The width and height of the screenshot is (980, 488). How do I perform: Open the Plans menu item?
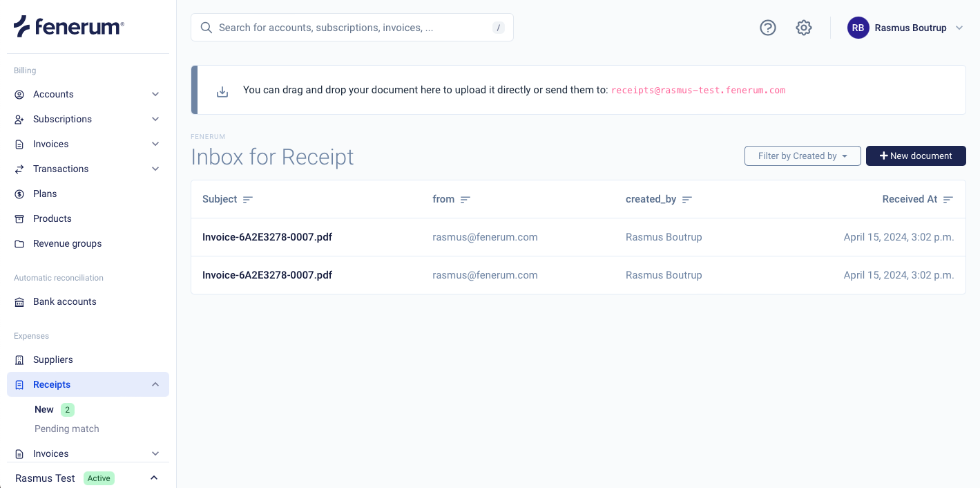[x=88, y=194]
